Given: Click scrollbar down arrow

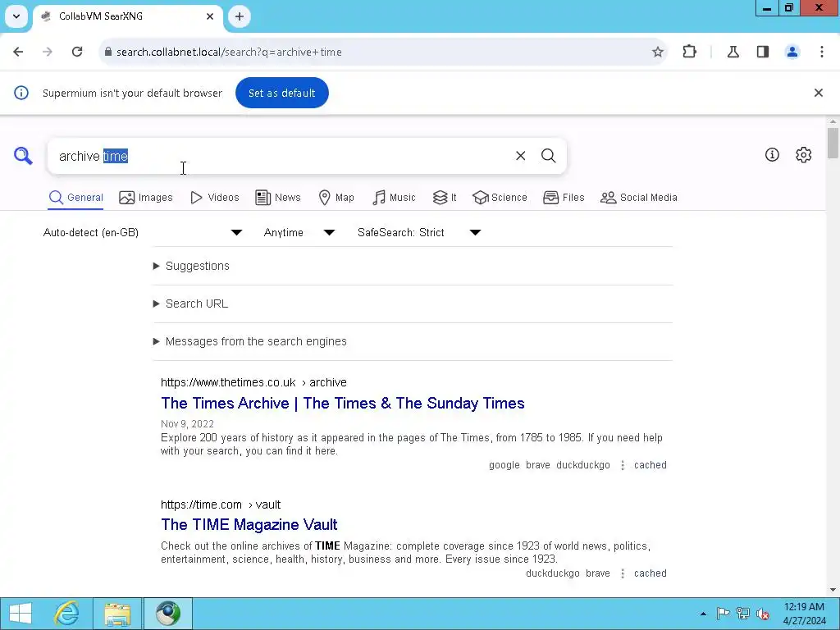Looking at the screenshot, I should 832,590.
